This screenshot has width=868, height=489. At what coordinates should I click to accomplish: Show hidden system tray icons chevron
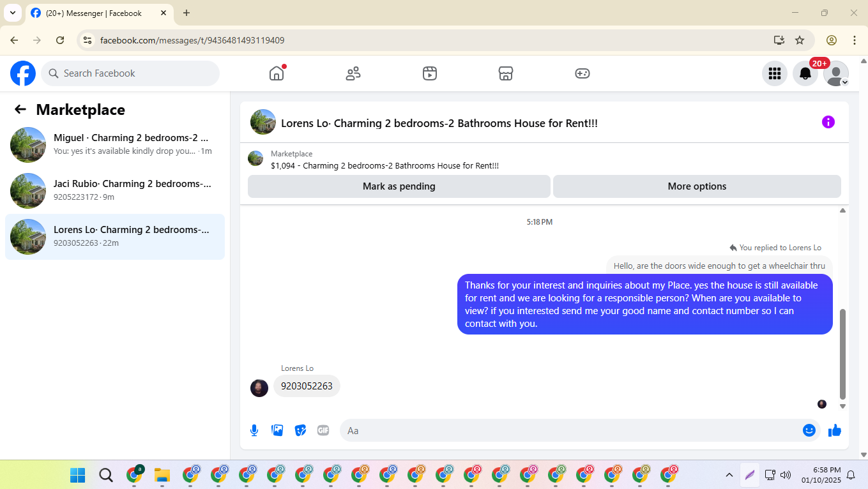coord(729,475)
